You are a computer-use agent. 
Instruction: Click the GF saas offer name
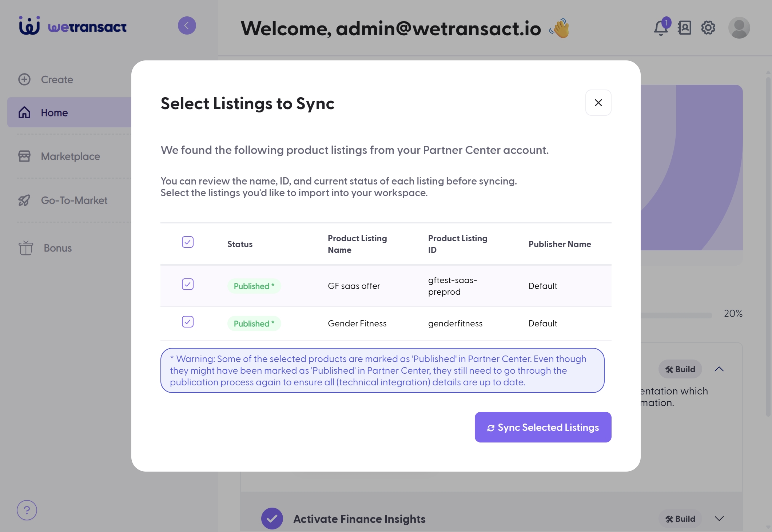click(354, 286)
